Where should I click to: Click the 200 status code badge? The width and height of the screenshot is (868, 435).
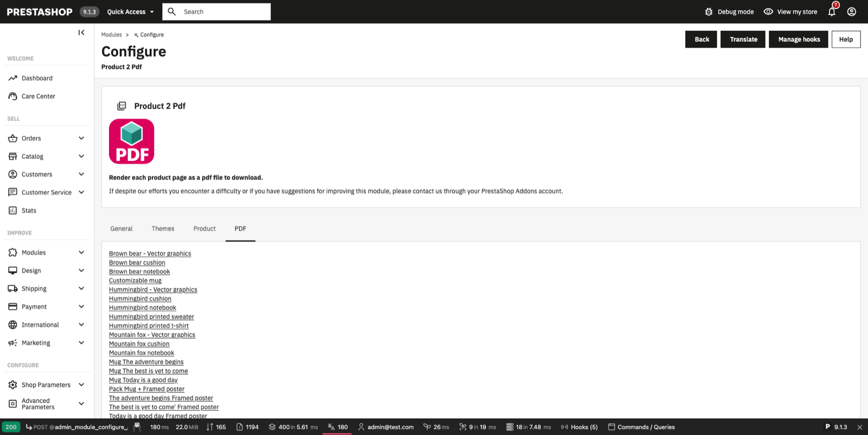point(11,427)
